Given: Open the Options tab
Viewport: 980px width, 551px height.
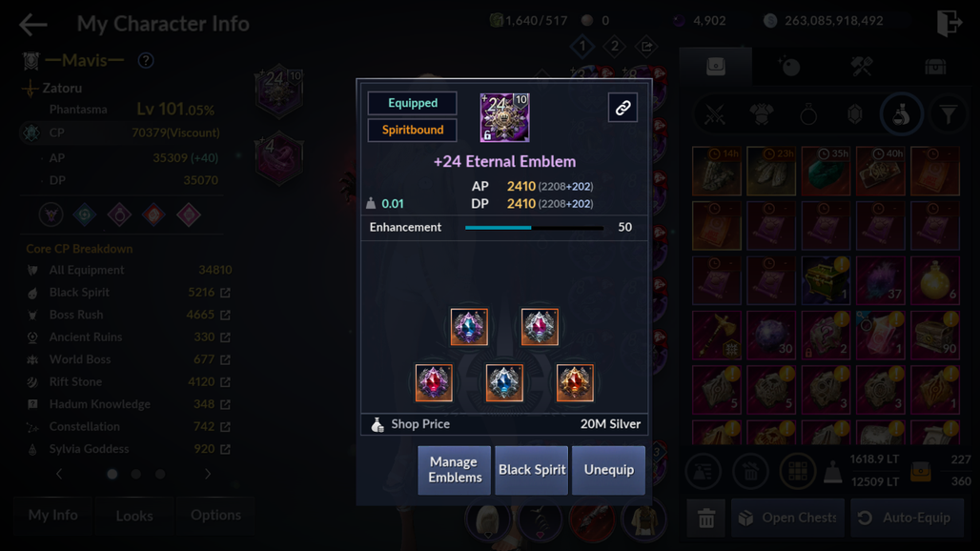Looking at the screenshot, I should (215, 516).
